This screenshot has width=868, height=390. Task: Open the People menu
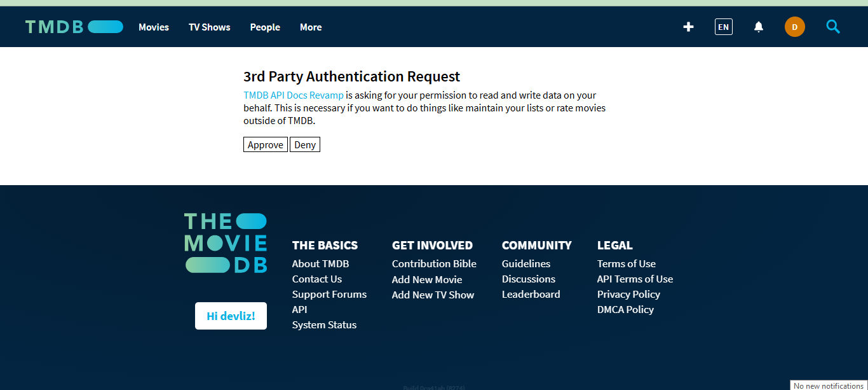click(265, 27)
